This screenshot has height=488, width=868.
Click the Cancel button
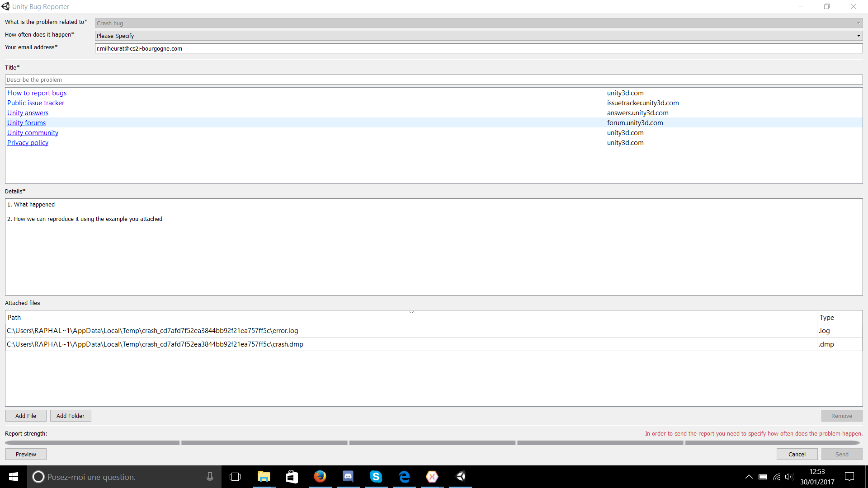(x=797, y=454)
